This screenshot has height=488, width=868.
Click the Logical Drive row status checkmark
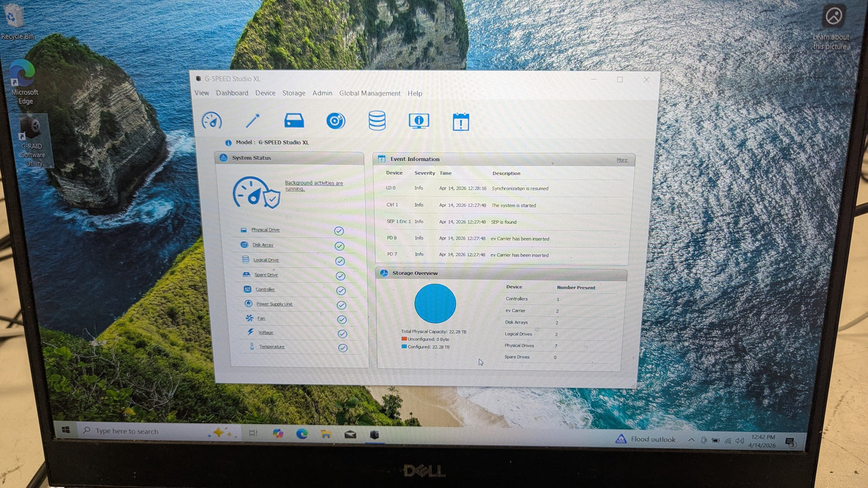click(340, 261)
